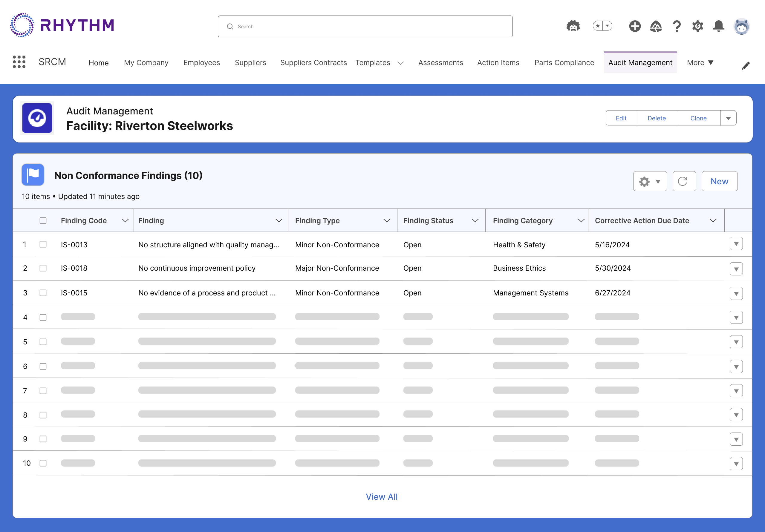Click the global create plus icon

[635, 26]
